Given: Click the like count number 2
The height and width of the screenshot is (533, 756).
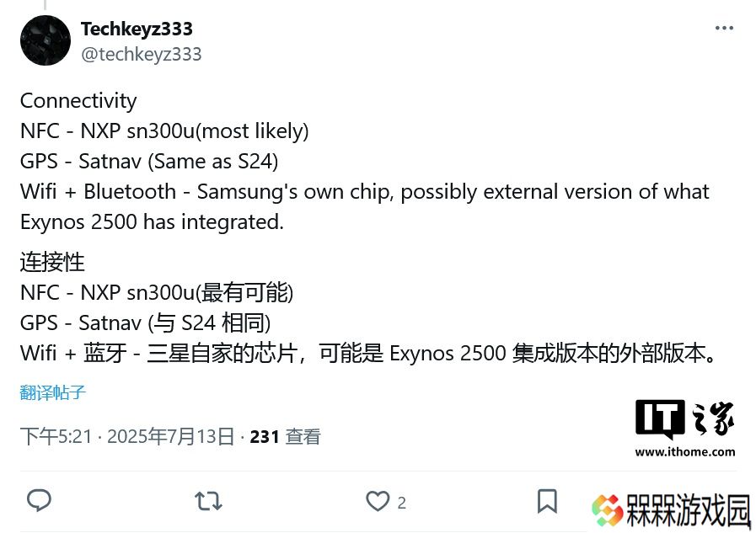Looking at the screenshot, I should (402, 503).
